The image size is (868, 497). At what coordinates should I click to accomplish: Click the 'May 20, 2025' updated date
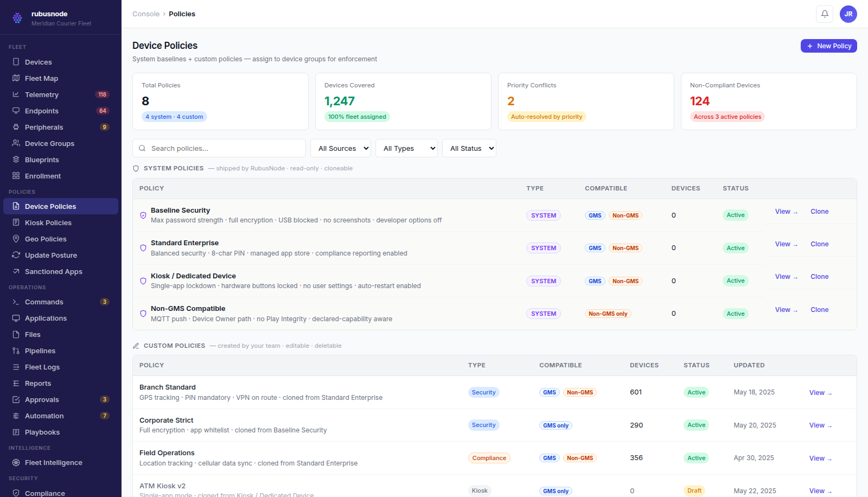(755, 425)
